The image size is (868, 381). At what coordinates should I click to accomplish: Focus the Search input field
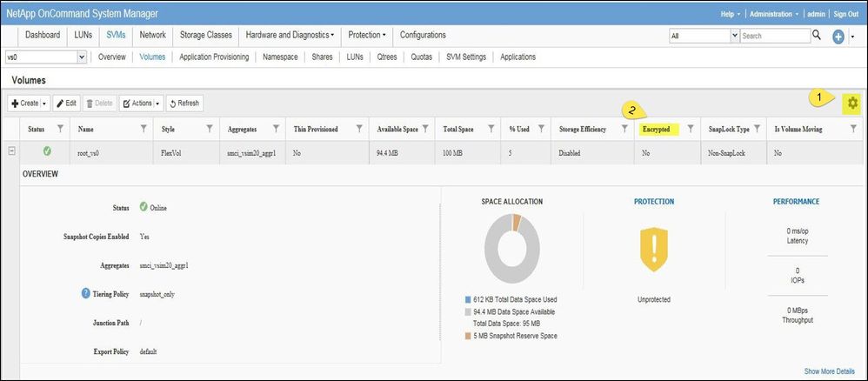pyautogui.click(x=775, y=36)
